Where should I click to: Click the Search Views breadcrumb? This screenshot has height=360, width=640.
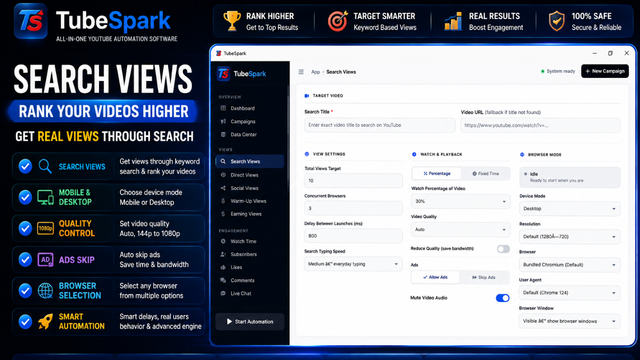[x=341, y=72]
